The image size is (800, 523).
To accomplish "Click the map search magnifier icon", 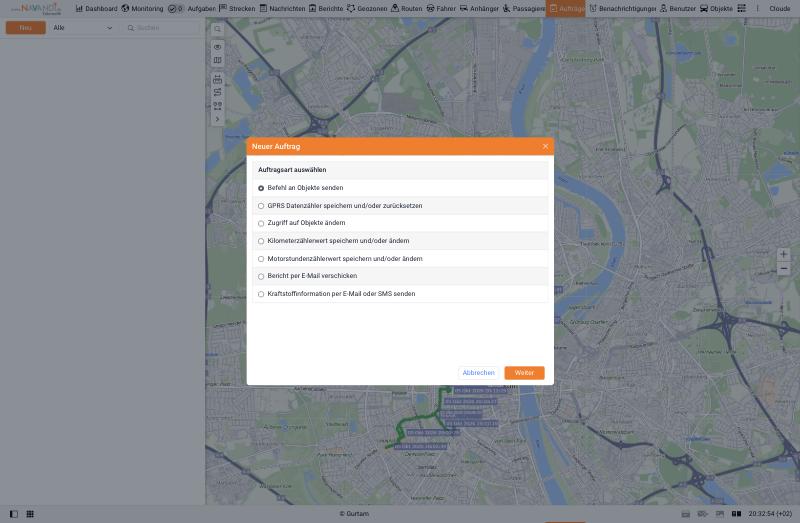I will [x=217, y=29].
